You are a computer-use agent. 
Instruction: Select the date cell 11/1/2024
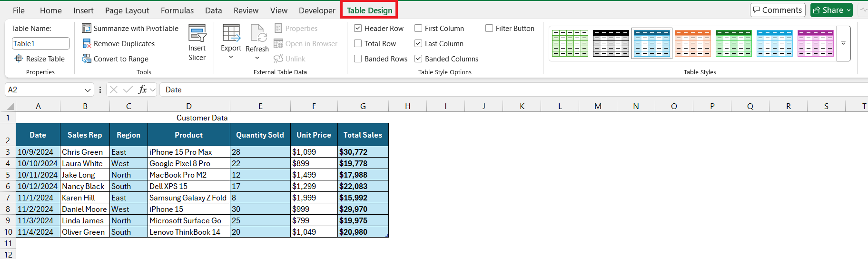[38, 198]
